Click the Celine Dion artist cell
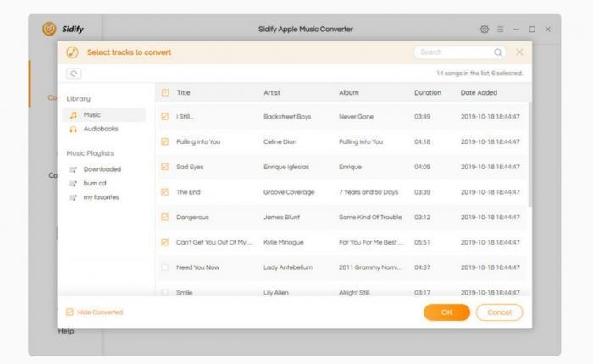 [x=280, y=141]
